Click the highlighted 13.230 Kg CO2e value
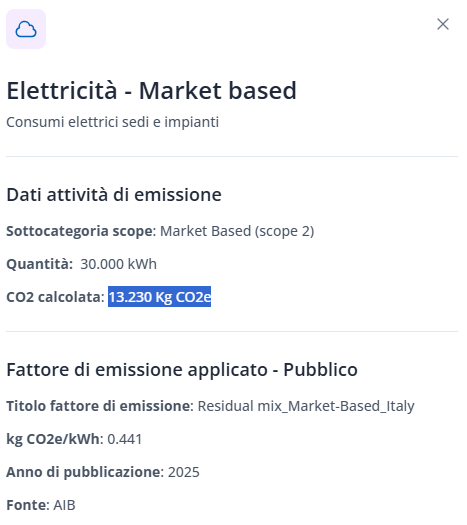 [159, 297]
